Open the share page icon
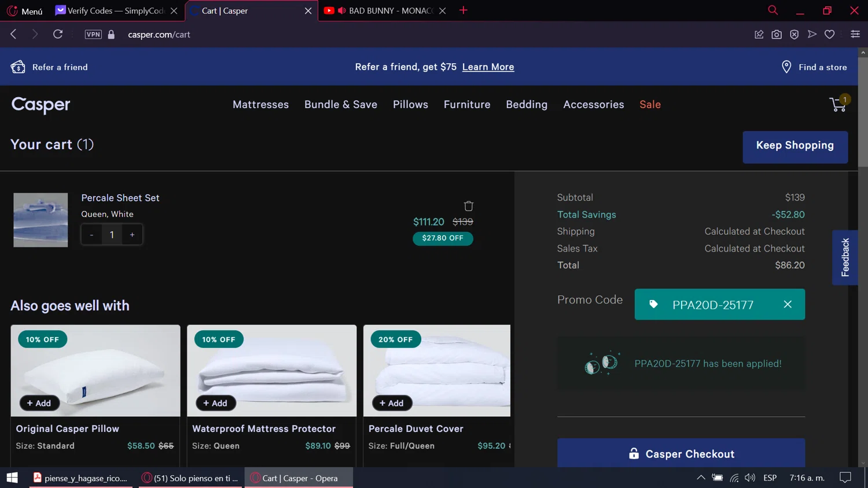 (x=759, y=35)
